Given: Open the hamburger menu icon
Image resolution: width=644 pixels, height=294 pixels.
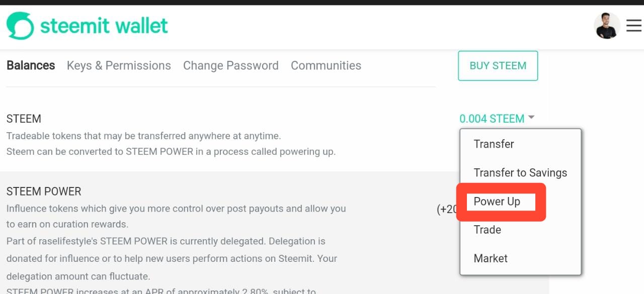Looking at the screenshot, I should (x=633, y=26).
